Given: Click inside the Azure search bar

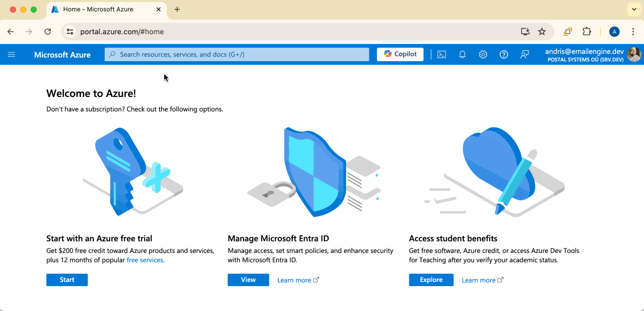Looking at the screenshot, I should (x=237, y=54).
